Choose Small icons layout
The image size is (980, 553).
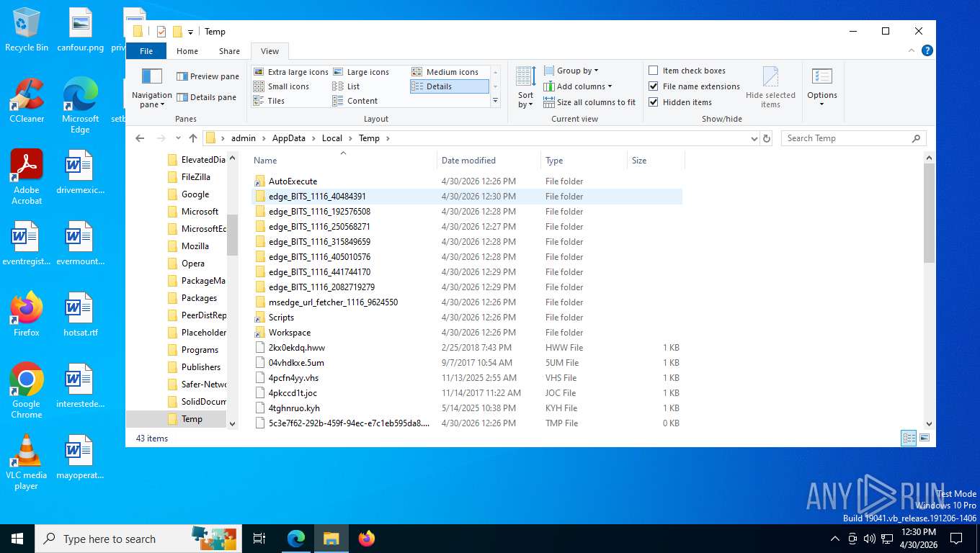[281, 86]
